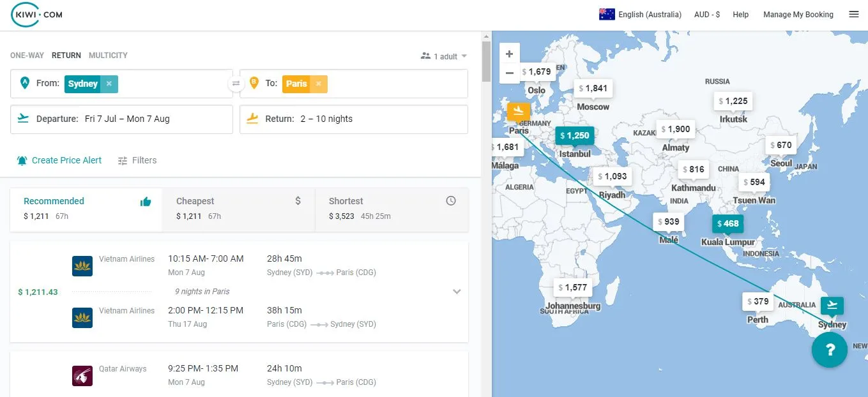This screenshot has height=397, width=868.
Task: Switch to the Shortest sorting tab
Action: point(392,208)
